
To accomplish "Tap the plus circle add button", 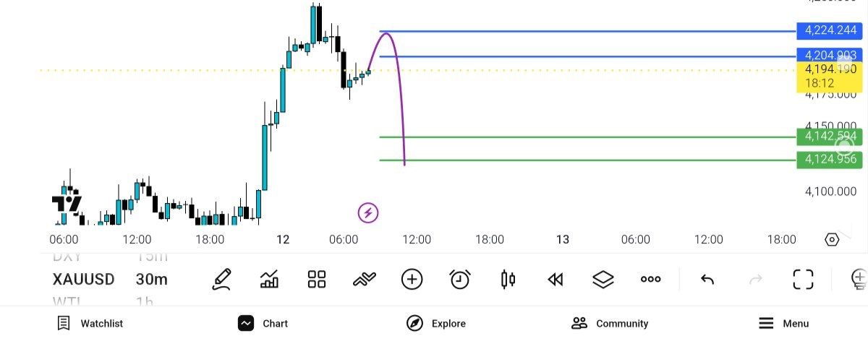I will [412, 280].
